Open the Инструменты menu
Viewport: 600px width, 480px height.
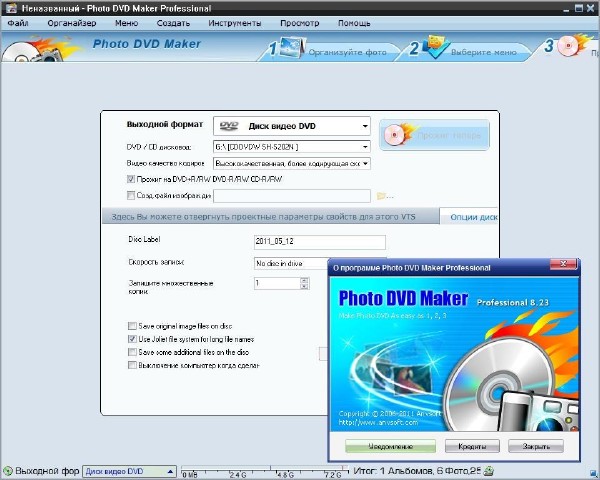point(235,22)
